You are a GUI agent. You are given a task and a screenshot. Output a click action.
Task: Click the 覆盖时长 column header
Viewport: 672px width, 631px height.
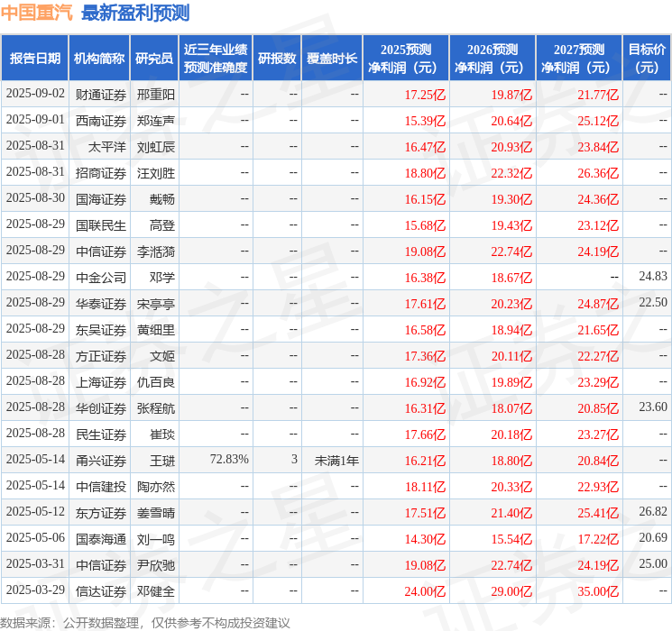point(332,59)
